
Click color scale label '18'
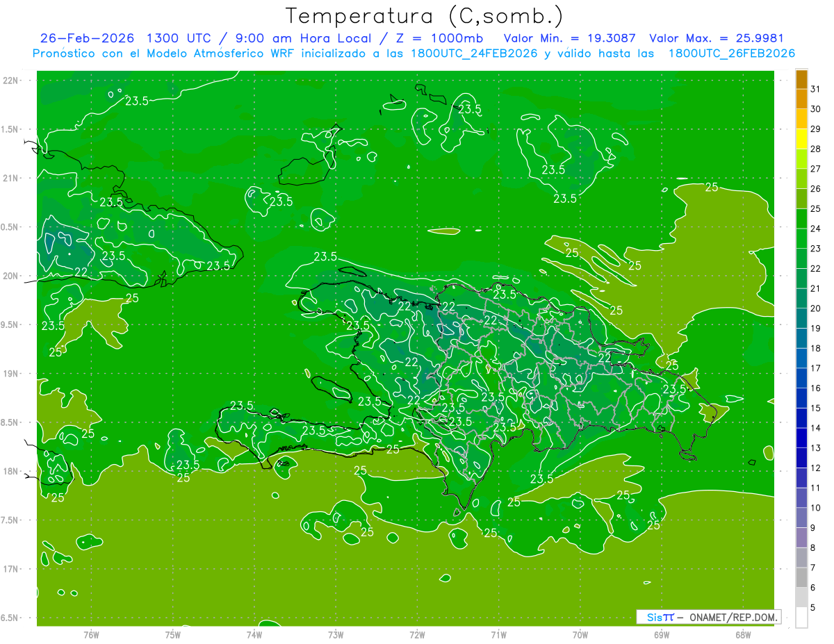pyautogui.click(x=816, y=348)
